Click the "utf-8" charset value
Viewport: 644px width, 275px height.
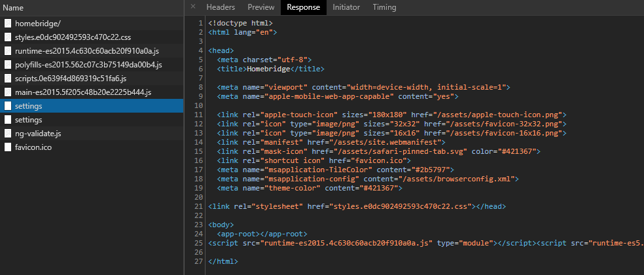(293, 60)
